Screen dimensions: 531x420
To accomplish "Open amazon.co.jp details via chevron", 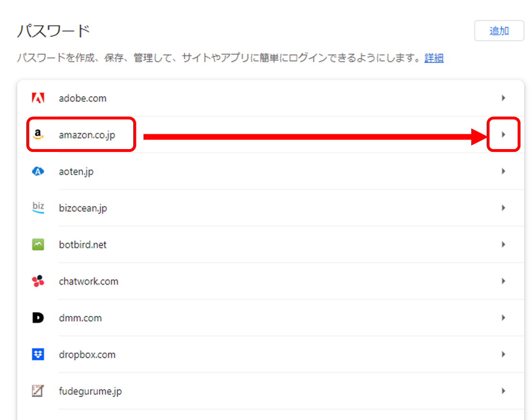I will [x=503, y=135].
